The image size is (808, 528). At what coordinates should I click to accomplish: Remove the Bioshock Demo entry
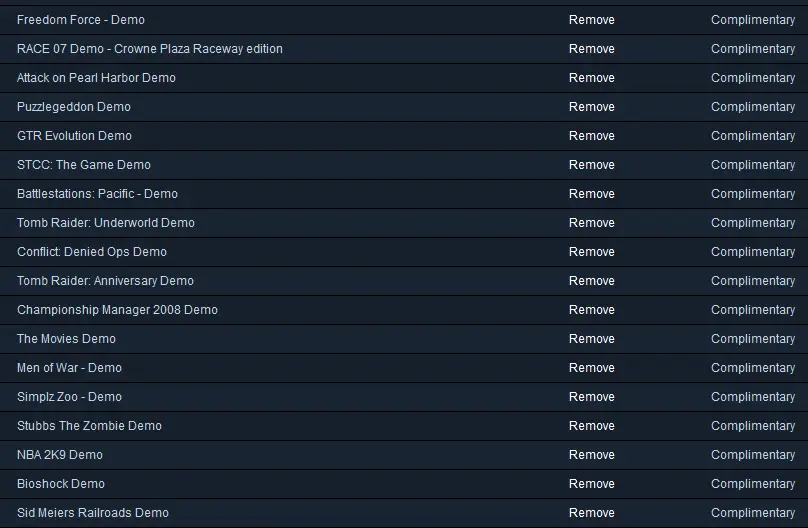pyautogui.click(x=592, y=484)
